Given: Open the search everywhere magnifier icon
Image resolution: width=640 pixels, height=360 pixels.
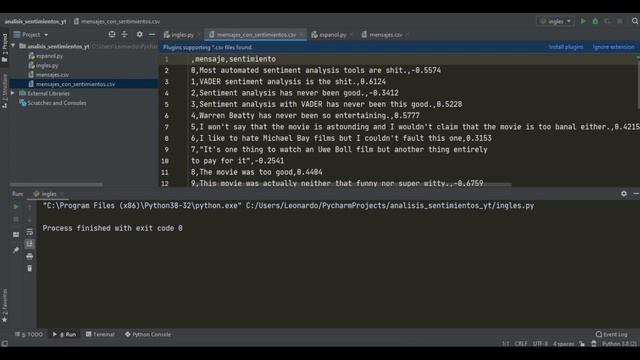Looking at the screenshot, I should [635, 21].
